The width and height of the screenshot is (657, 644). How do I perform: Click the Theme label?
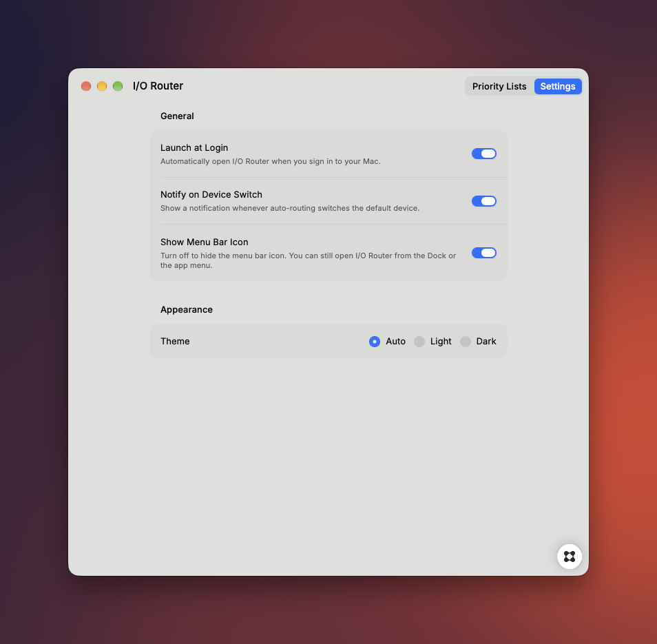(175, 342)
